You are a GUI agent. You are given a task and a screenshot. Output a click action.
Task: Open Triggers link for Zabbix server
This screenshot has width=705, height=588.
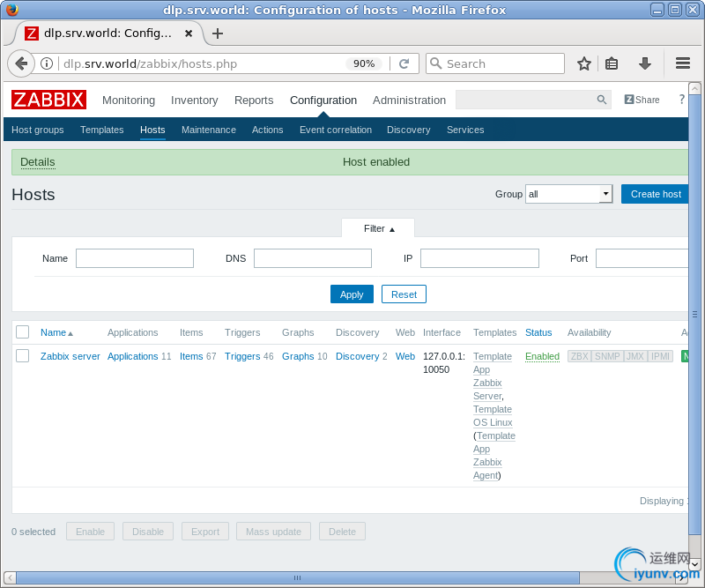point(242,356)
